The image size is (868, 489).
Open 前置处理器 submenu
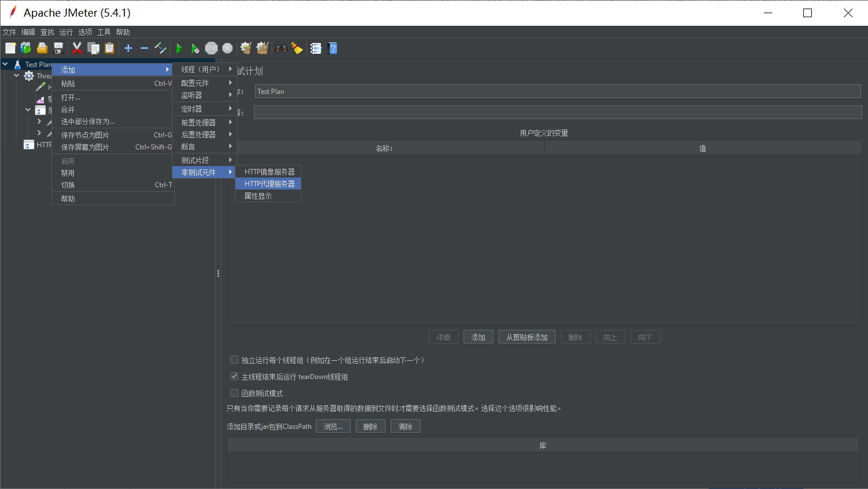coord(205,123)
